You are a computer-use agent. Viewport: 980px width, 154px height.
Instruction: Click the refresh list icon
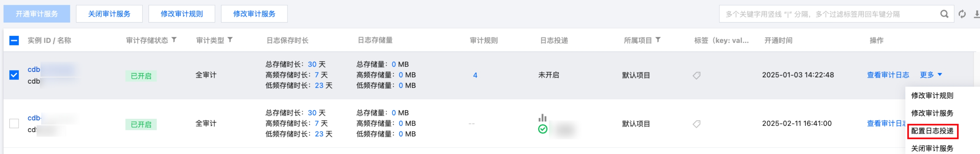coord(962,14)
